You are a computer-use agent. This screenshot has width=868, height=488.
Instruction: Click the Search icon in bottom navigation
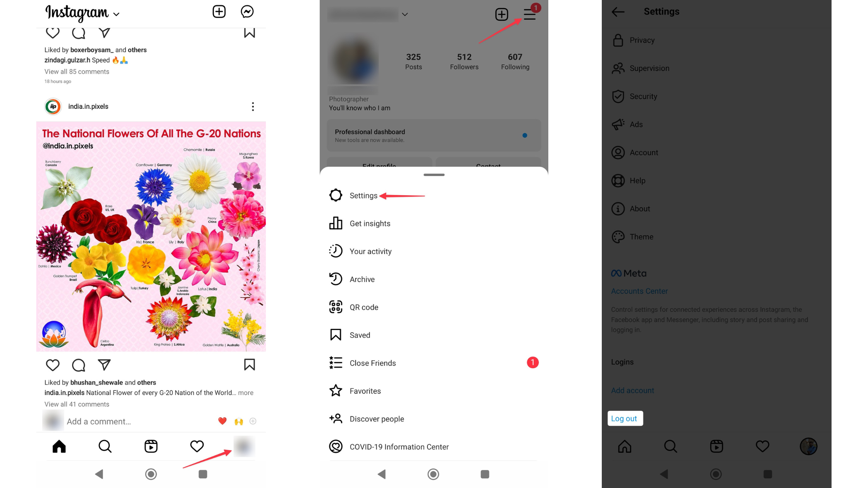pos(104,446)
